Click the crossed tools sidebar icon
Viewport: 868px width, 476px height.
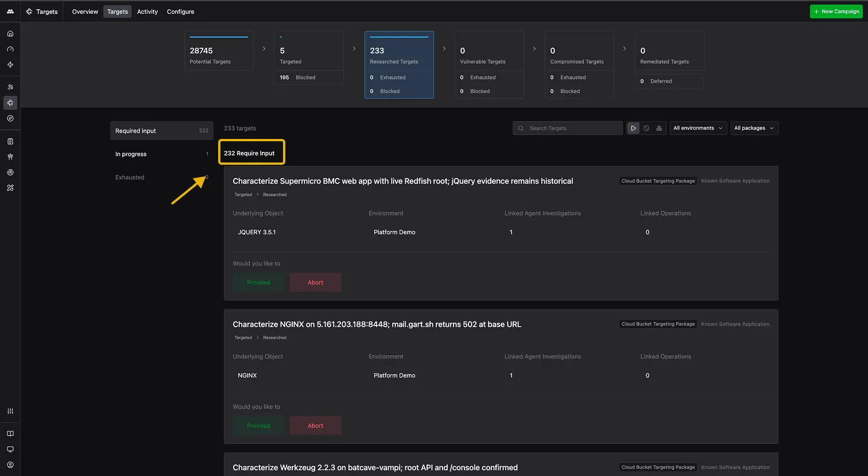(x=10, y=188)
